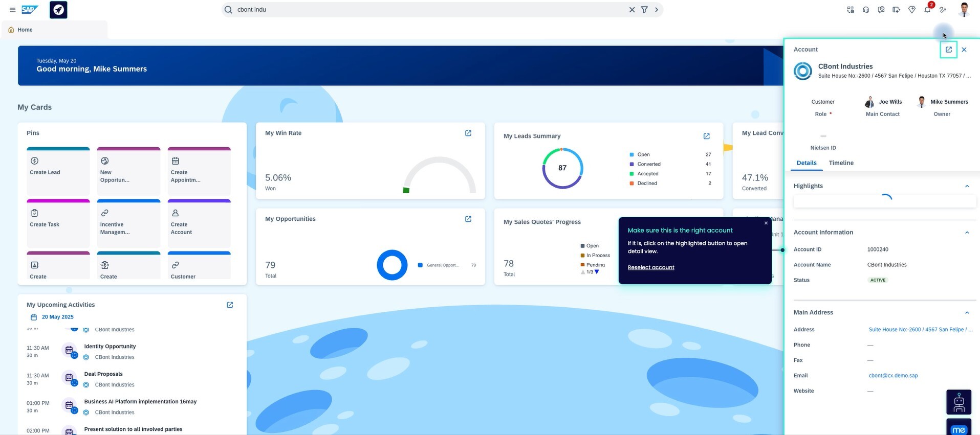Open My Win Rate card in new view
The height and width of the screenshot is (435, 980).
tap(468, 133)
